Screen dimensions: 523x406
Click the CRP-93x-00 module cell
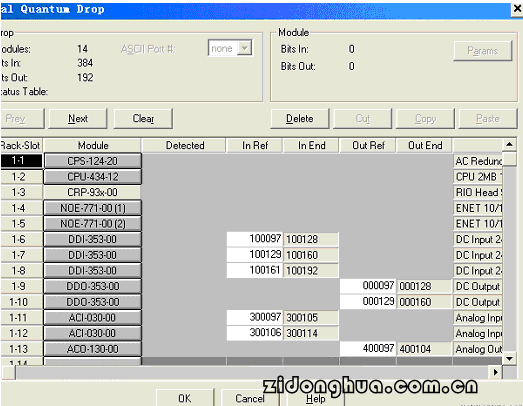tap(93, 192)
